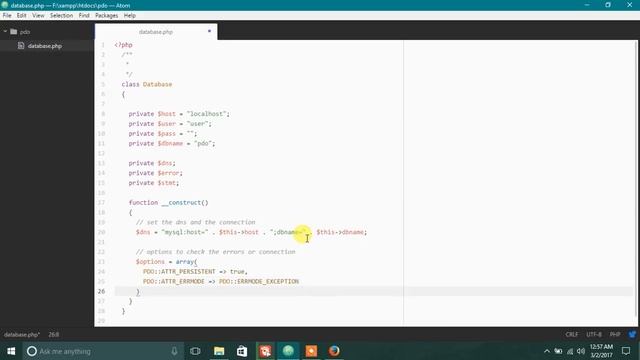Screen dimensions: 640x360
Task: Open Firefox from the taskbar
Action: click(x=334, y=351)
